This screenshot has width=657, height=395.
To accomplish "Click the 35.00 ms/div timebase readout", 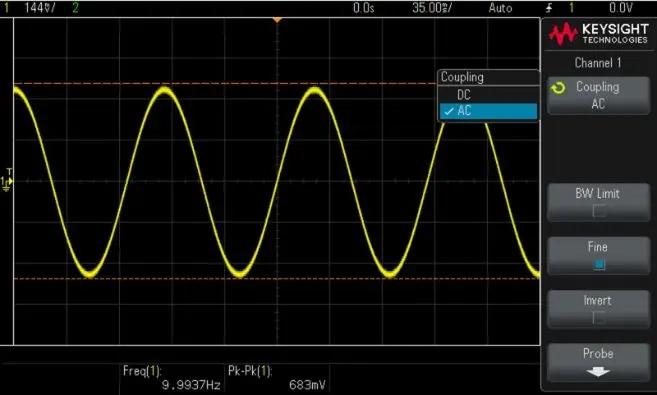I will point(432,8).
